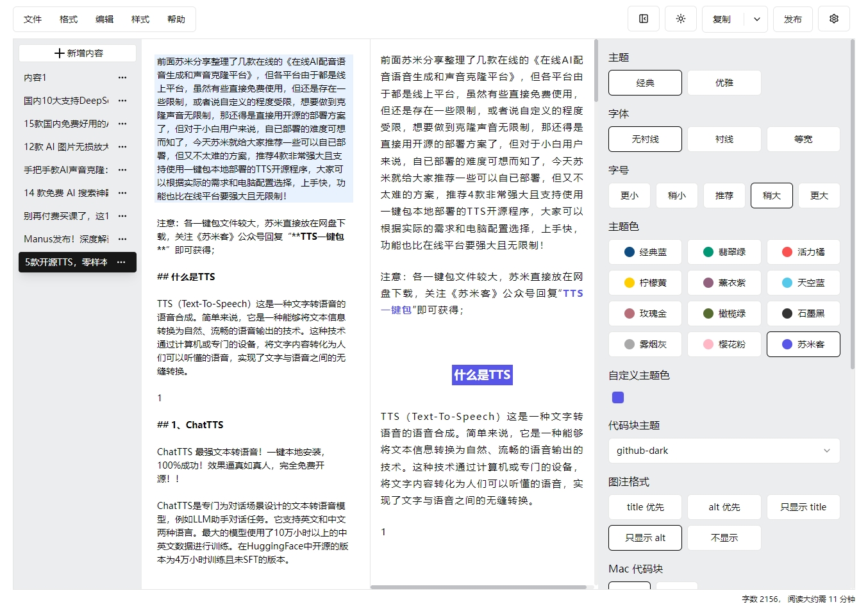This screenshot has height=609, width=868.
Task: Pick 雾烟灰 theme color
Action: click(x=645, y=344)
